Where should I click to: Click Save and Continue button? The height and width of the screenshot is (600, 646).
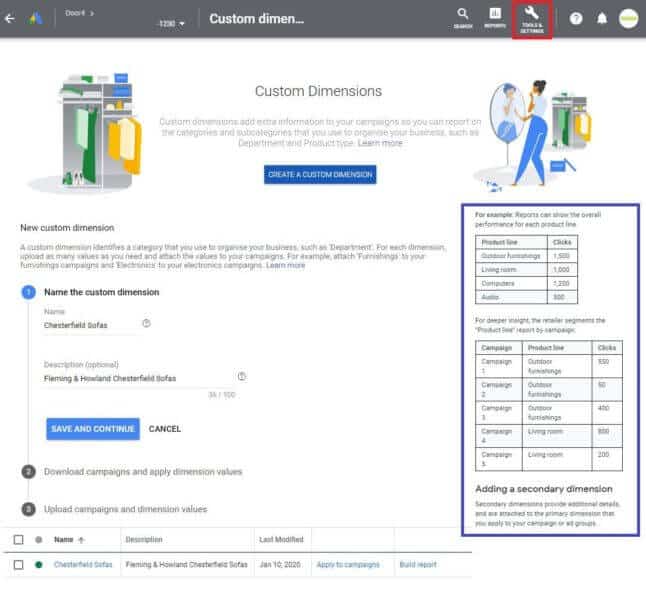click(93, 429)
